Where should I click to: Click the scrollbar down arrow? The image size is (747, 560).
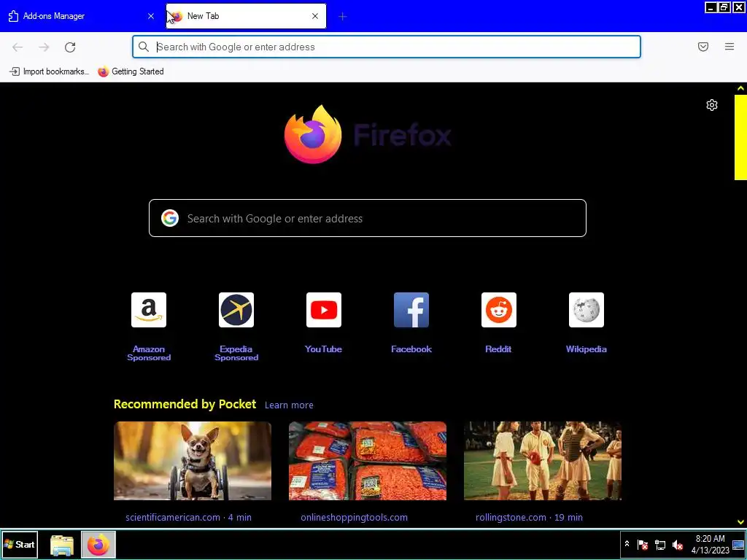[740, 522]
